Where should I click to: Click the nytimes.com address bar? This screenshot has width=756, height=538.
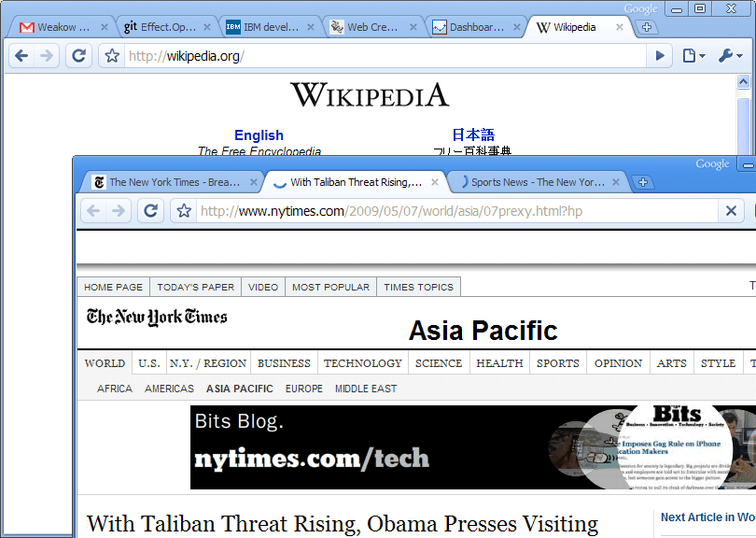tap(456, 211)
